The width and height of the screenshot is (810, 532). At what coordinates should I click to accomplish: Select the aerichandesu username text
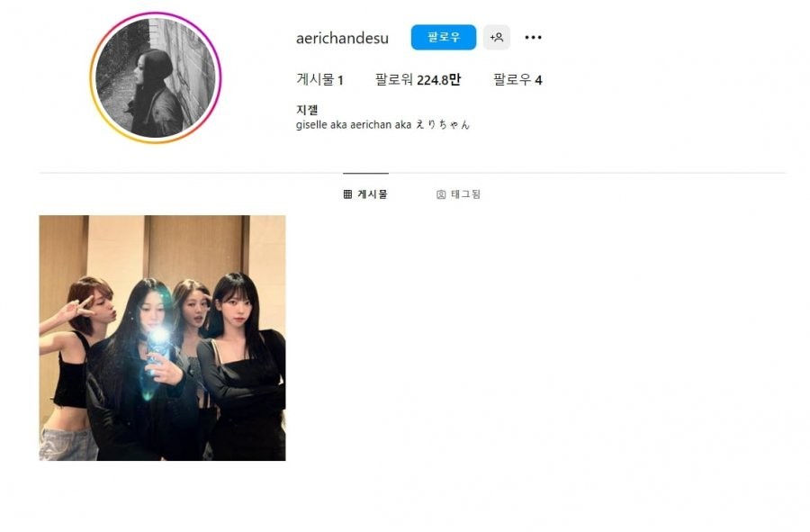342,38
